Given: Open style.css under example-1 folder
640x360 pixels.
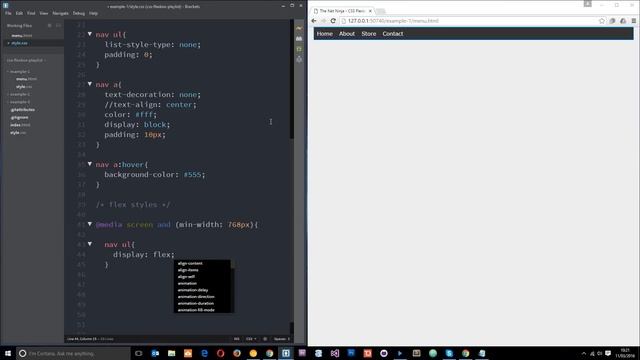Looking at the screenshot, I should point(24,87).
